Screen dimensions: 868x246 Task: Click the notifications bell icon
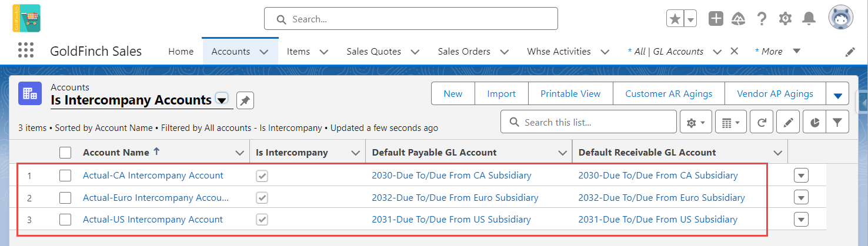click(810, 19)
